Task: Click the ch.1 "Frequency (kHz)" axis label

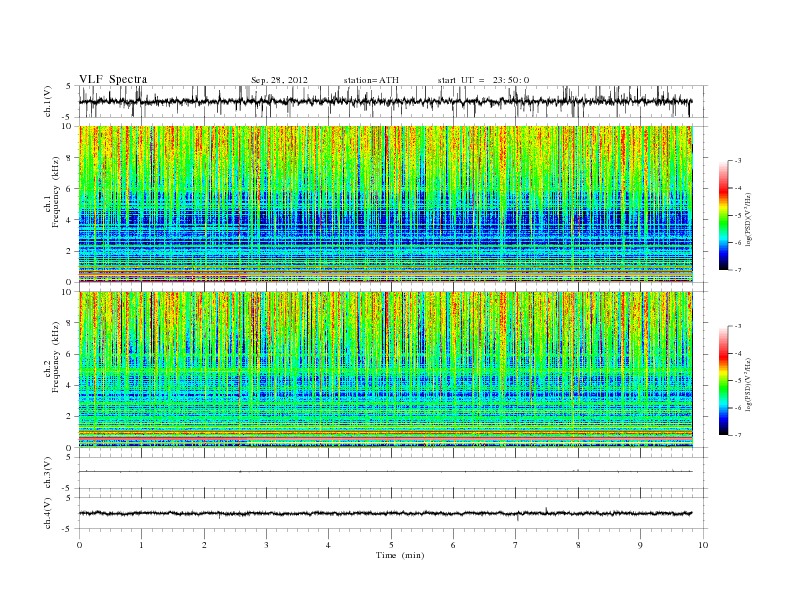Action: point(55,191)
